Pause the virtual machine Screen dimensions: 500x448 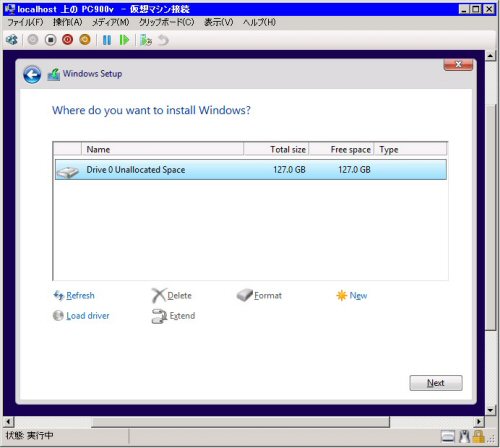pos(107,40)
